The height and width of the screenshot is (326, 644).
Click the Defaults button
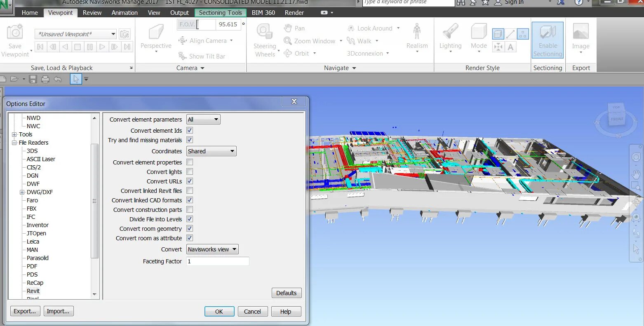tap(287, 293)
